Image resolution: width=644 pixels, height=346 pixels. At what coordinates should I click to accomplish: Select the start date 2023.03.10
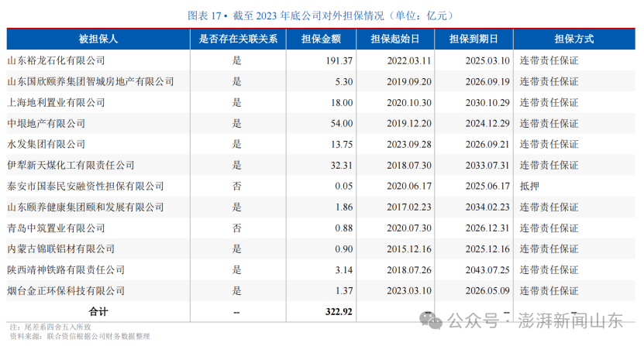[409, 291]
